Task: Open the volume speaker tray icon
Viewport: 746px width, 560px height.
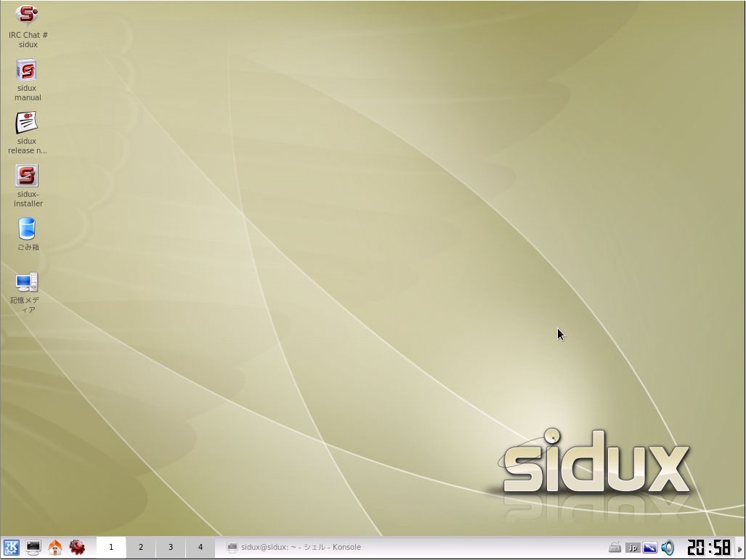Action: click(668, 548)
